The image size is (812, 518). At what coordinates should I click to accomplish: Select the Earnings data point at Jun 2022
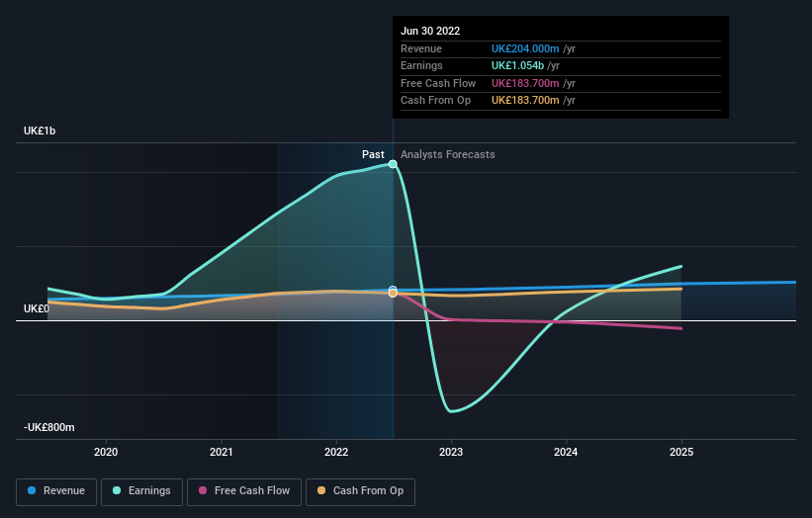[393, 164]
